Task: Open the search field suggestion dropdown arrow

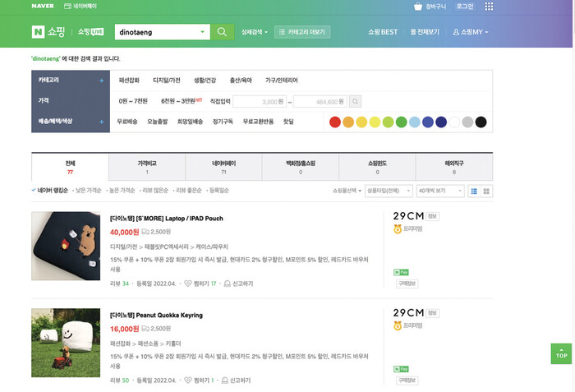Action: point(202,32)
